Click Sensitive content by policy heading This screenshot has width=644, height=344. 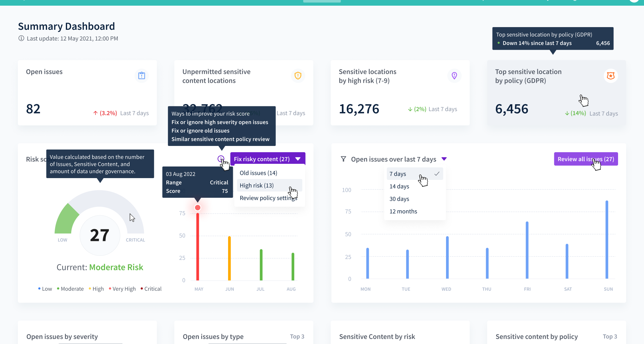pyautogui.click(x=537, y=337)
